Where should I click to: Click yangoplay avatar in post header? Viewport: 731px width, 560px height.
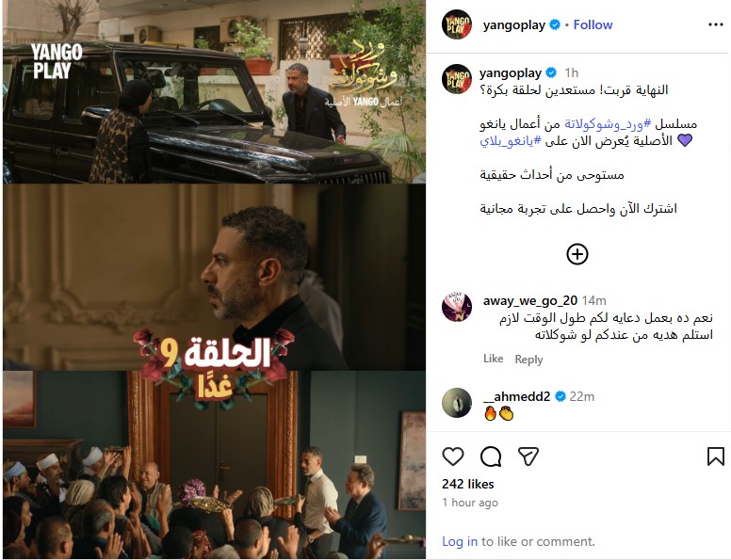click(x=457, y=24)
